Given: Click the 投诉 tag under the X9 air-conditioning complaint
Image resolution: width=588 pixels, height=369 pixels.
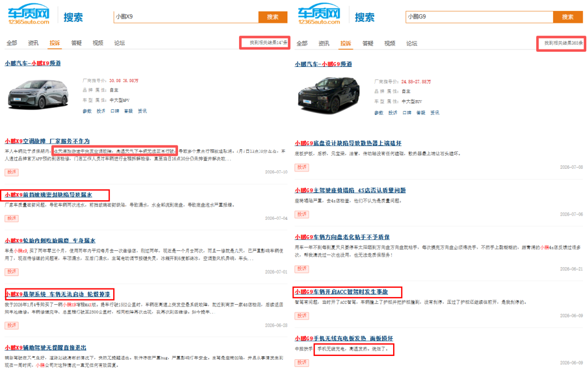Looking at the screenshot, I should pos(11,172).
